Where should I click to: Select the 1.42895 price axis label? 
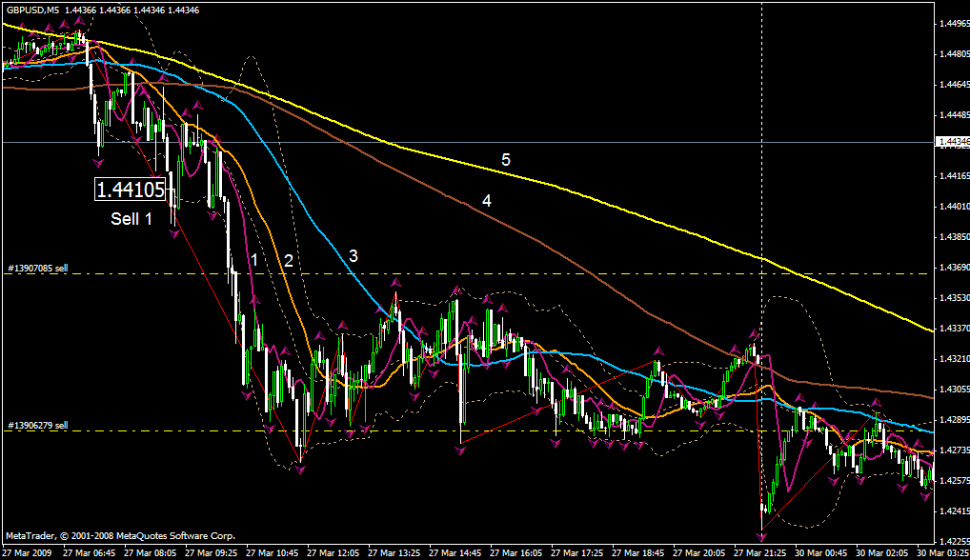tap(953, 420)
